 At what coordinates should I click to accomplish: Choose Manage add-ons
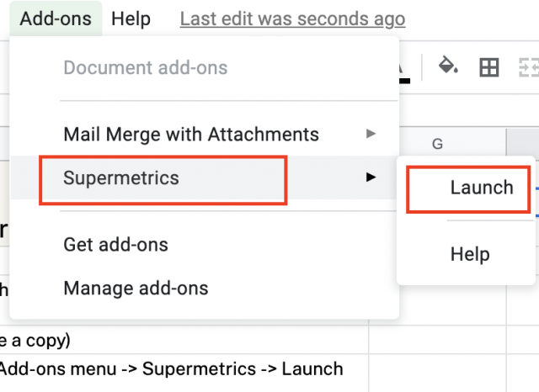(136, 289)
